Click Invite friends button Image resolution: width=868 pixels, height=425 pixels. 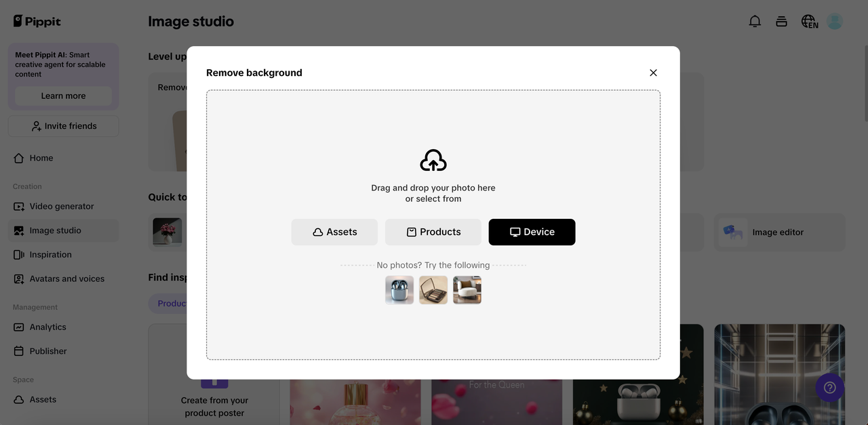pyautogui.click(x=64, y=126)
